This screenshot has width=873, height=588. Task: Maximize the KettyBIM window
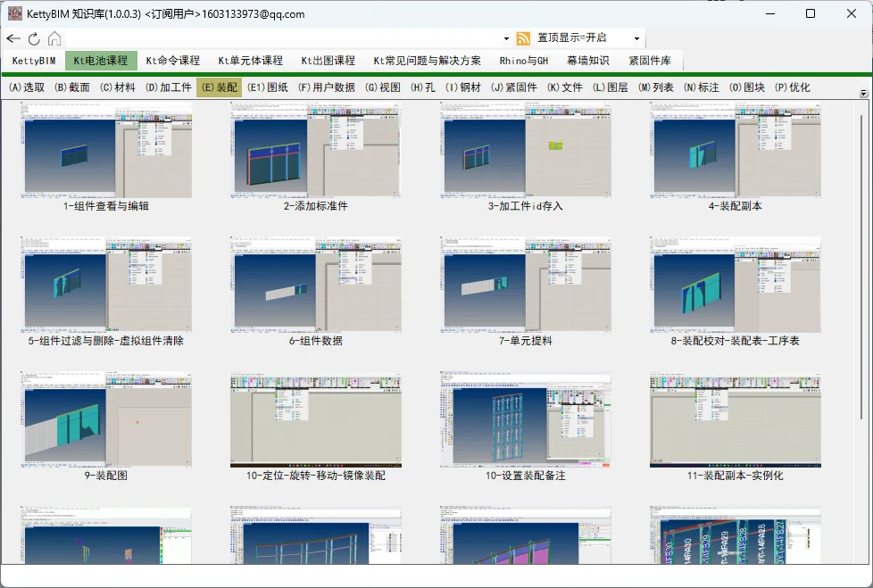tap(811, 13)
